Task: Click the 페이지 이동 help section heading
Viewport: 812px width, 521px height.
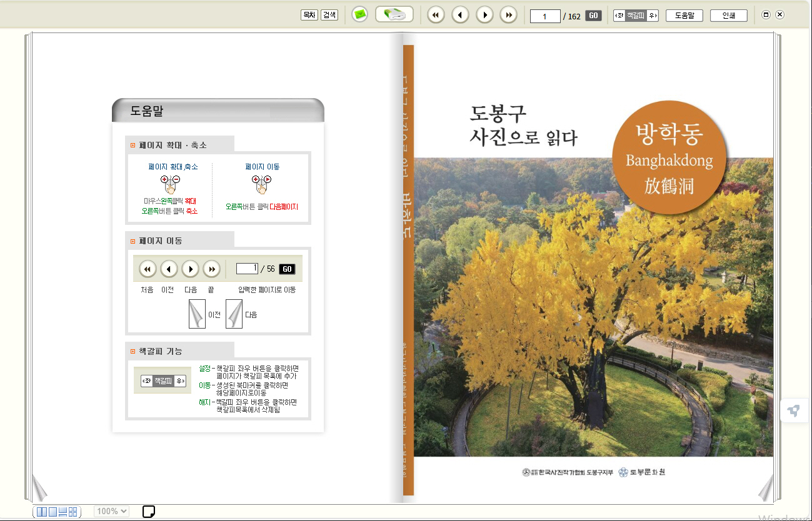Action: click(161, 241)
